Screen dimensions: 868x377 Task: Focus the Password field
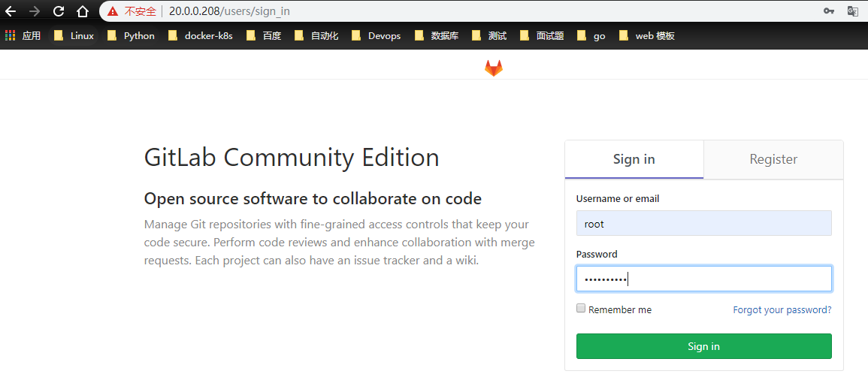click(x=703, y=279)
